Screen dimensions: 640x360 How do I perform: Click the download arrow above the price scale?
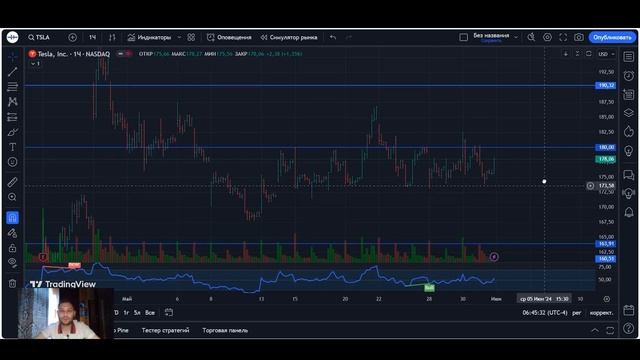tap(566, 54)
